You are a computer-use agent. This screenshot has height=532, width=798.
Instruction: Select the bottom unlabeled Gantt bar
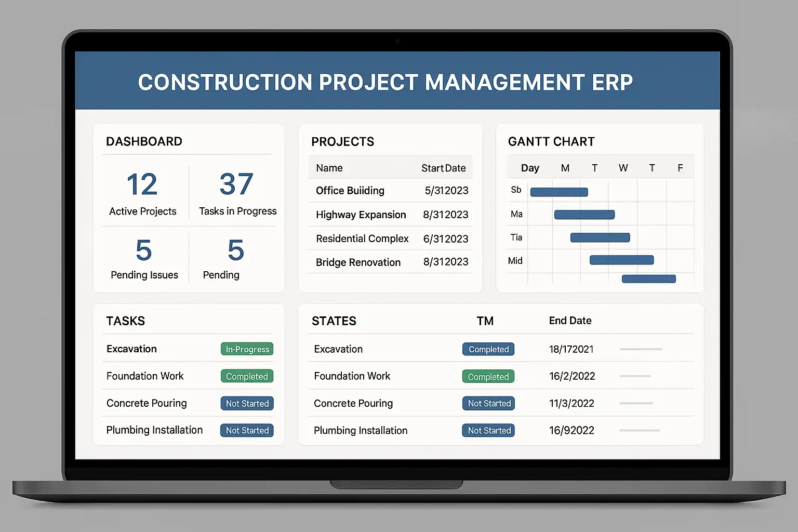[649, 279]
